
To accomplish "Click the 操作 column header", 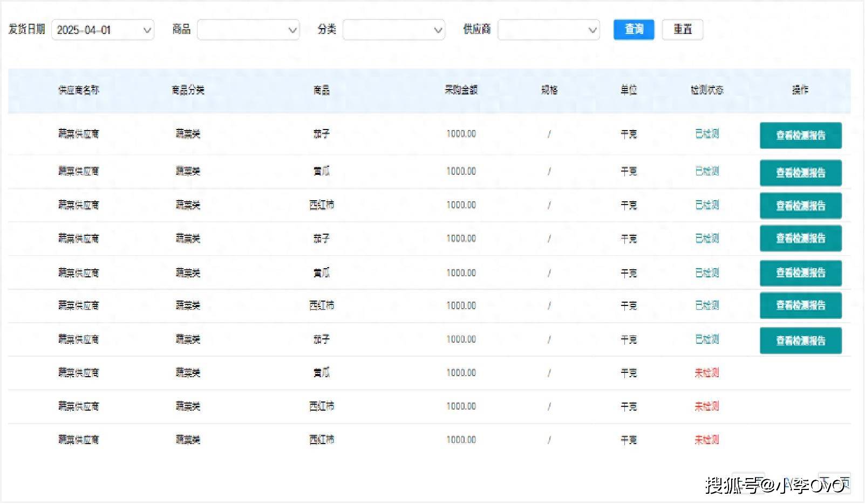I will 800,90.
